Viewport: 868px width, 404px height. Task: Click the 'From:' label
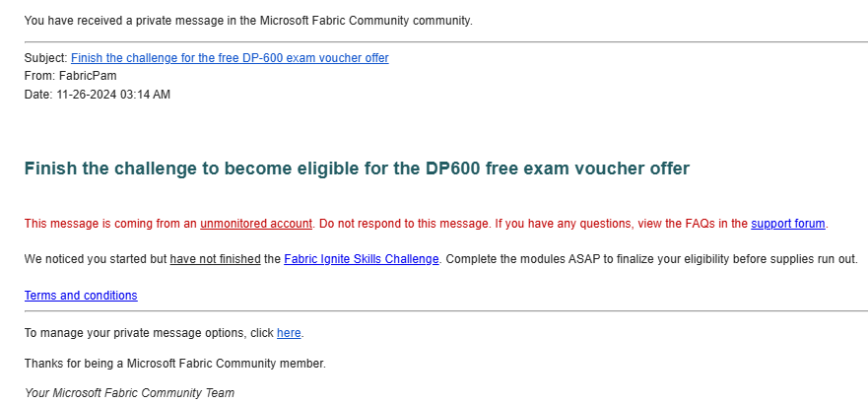click(x=40, y=77)
